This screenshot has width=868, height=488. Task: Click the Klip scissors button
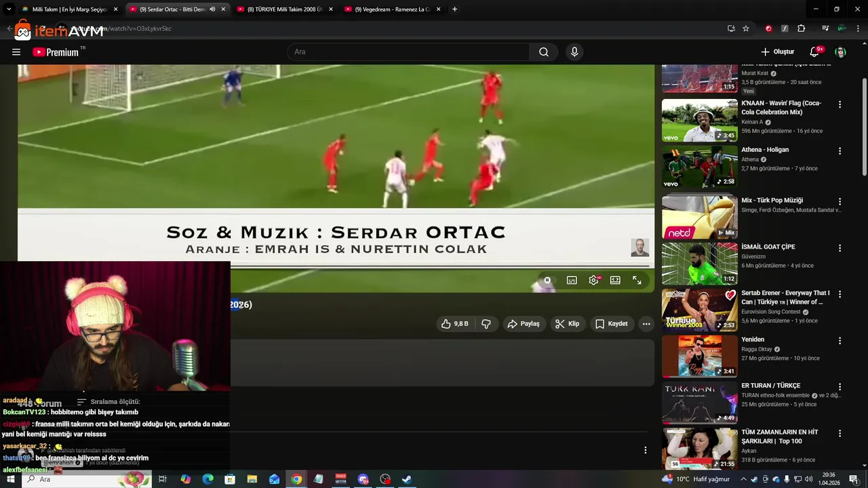tap(568, 324)
